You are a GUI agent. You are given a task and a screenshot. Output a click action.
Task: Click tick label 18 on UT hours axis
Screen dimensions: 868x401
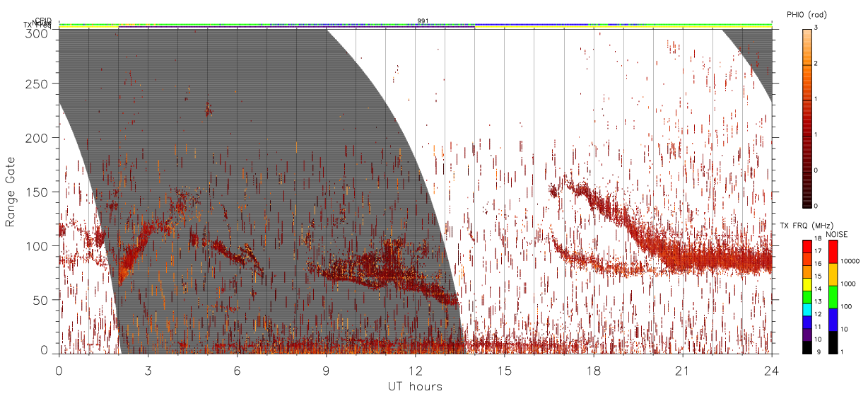click(x=594, y=371)
